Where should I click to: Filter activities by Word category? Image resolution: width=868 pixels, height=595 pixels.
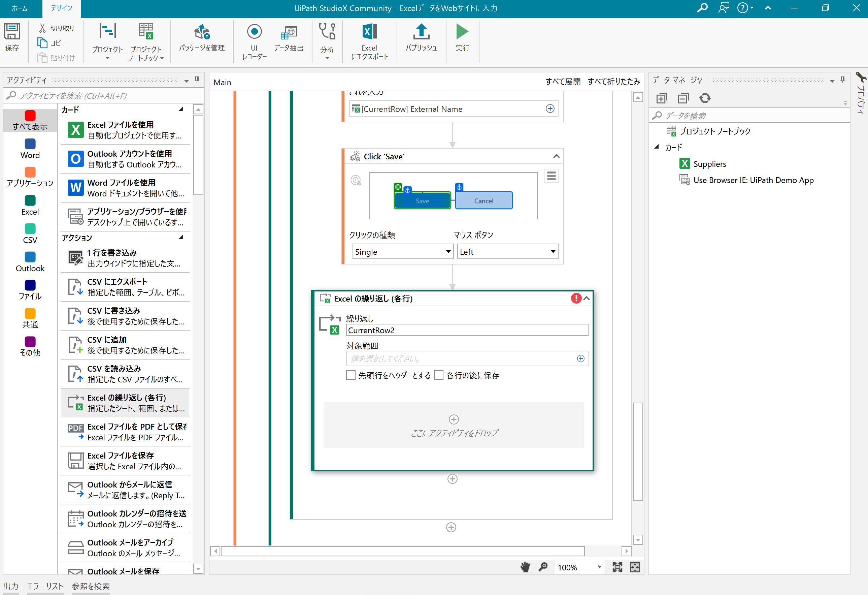[x=30, y=149]
